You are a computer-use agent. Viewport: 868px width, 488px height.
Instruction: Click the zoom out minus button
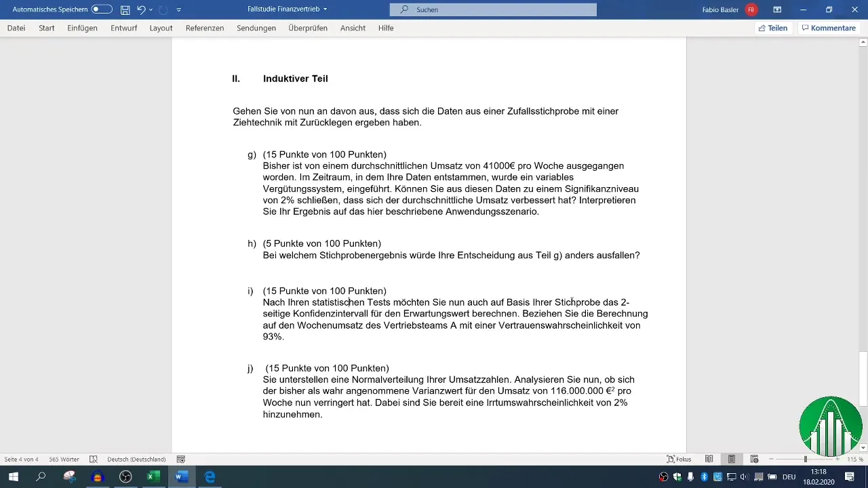point(772,459)
